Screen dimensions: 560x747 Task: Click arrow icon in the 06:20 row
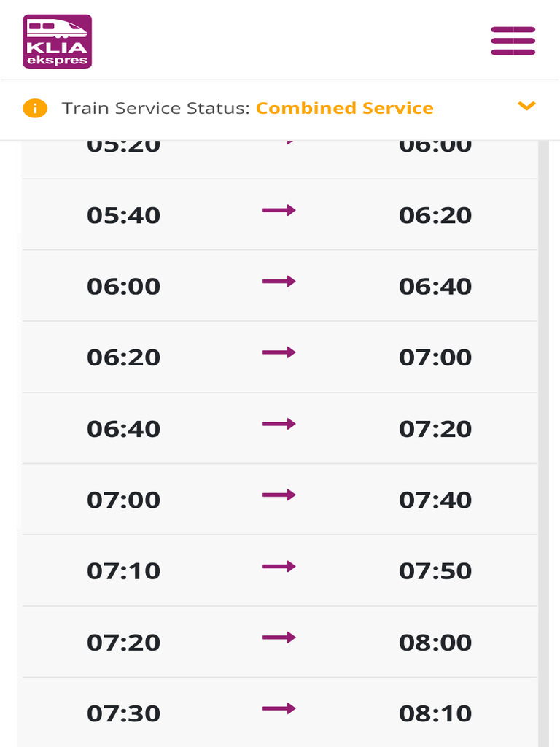click(279, 353)
